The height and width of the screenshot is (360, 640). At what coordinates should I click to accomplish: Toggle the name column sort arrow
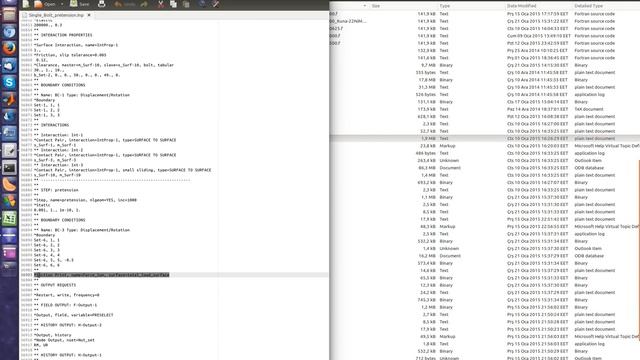(x=364, y=6)
